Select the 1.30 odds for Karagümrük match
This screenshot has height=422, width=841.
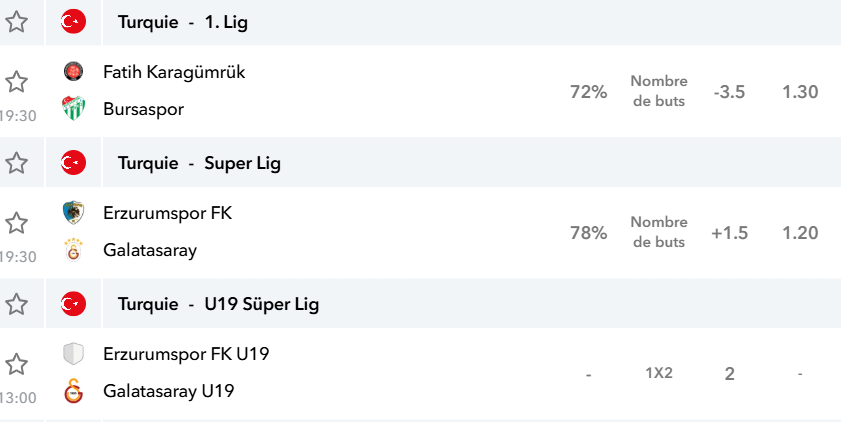[x=800, y=92]
